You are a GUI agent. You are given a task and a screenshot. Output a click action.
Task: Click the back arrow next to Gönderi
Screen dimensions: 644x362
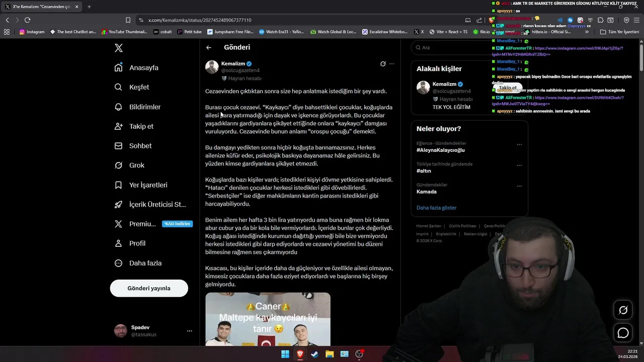click(209, 47)
